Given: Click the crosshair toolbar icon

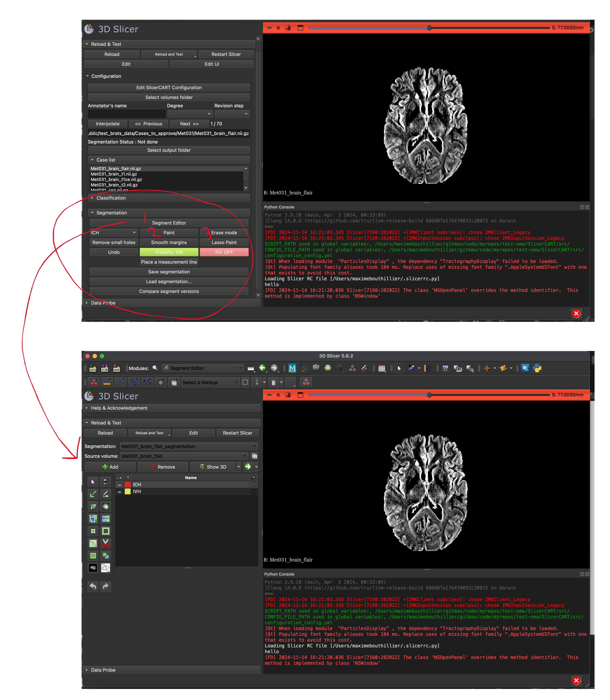Looking at the screenshot, I should (x=487, y=368).
